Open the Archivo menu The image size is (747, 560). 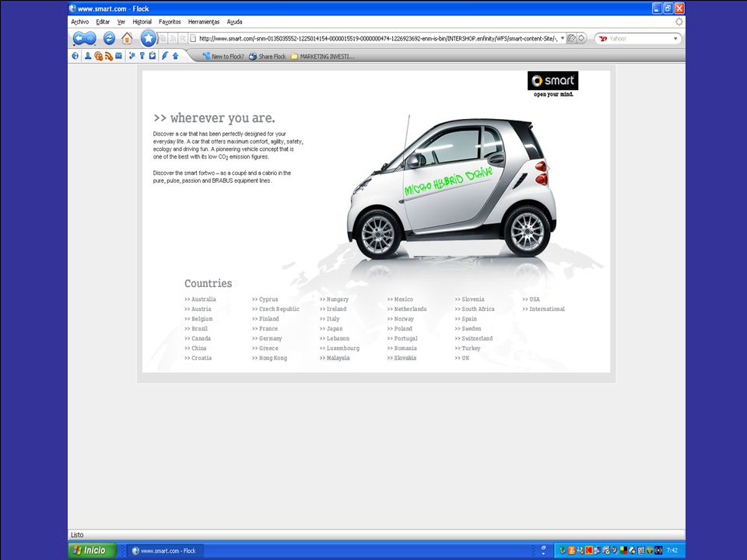[80, 22]
